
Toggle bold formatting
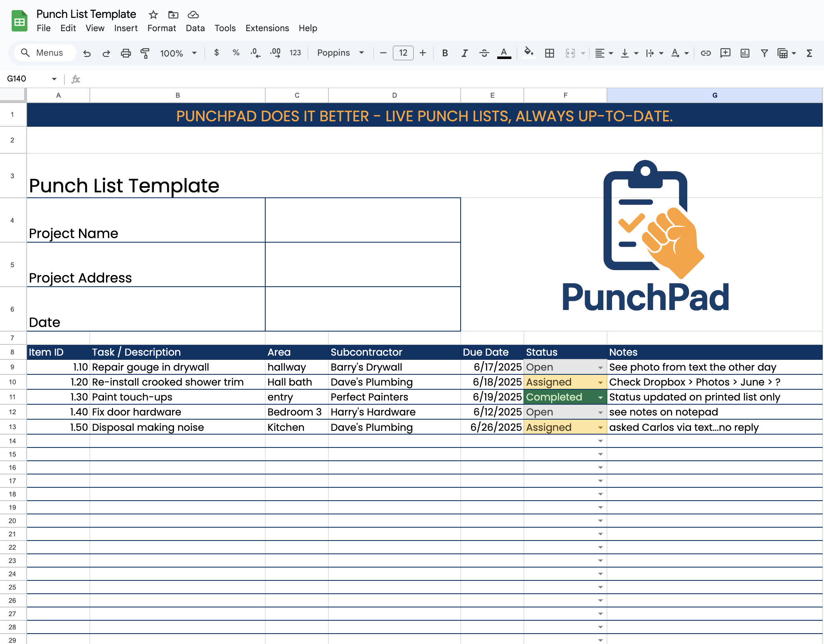pos(445,53)
